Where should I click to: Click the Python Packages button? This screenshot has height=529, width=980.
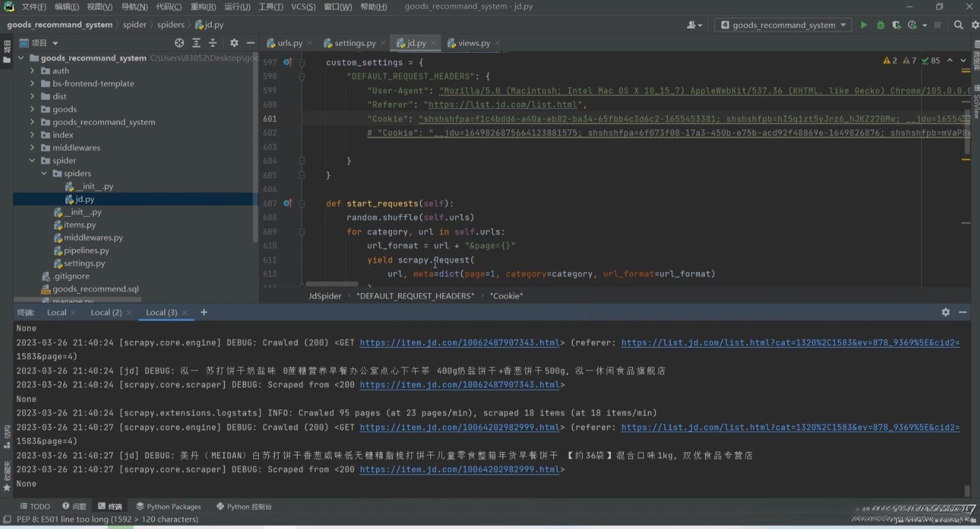(x=168, y=506)
